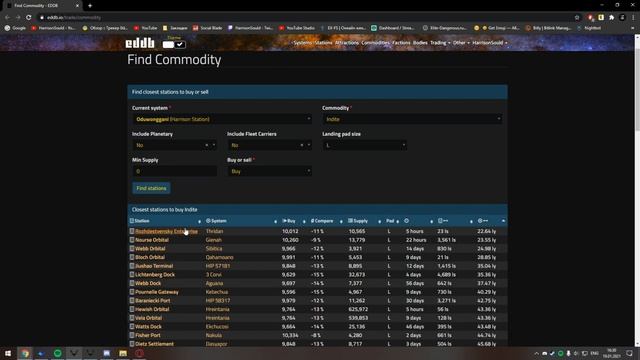Viewport: 640px width, 360px height.
Task: Click station icon beside Webb Dock
Action: point(132,283)
